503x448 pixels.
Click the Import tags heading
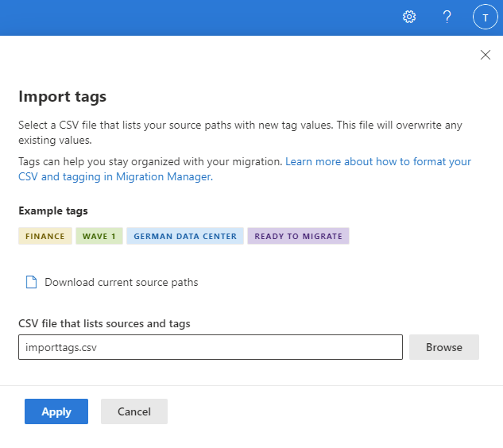tap(62, 97)
